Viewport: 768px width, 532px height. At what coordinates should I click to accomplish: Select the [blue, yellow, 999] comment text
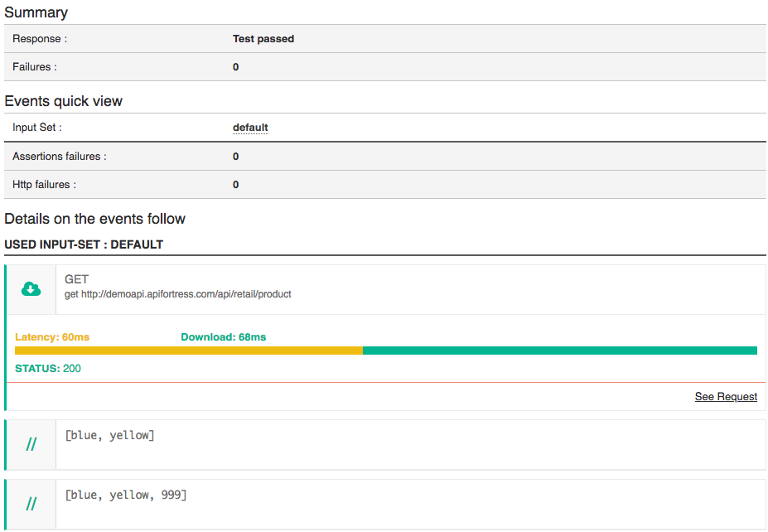(x=126, y=495)
